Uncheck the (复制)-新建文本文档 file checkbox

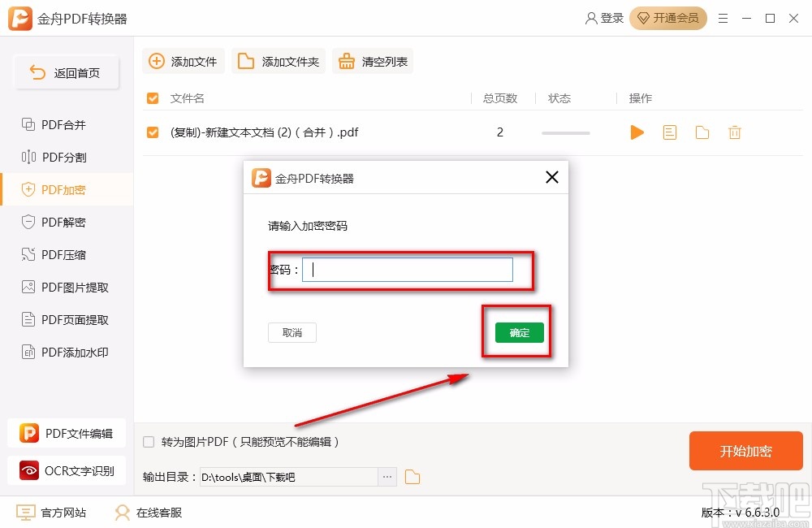pyautogui.click(x=152, y=132)
